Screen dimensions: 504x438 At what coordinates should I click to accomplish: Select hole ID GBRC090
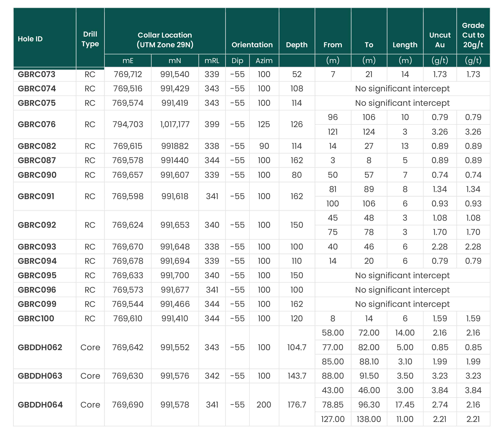[x=37, y=175]
